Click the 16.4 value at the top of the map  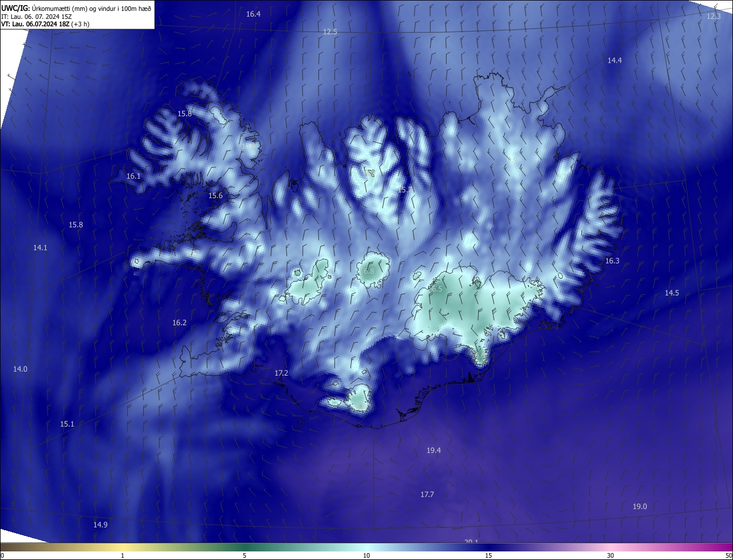[253, 14]
